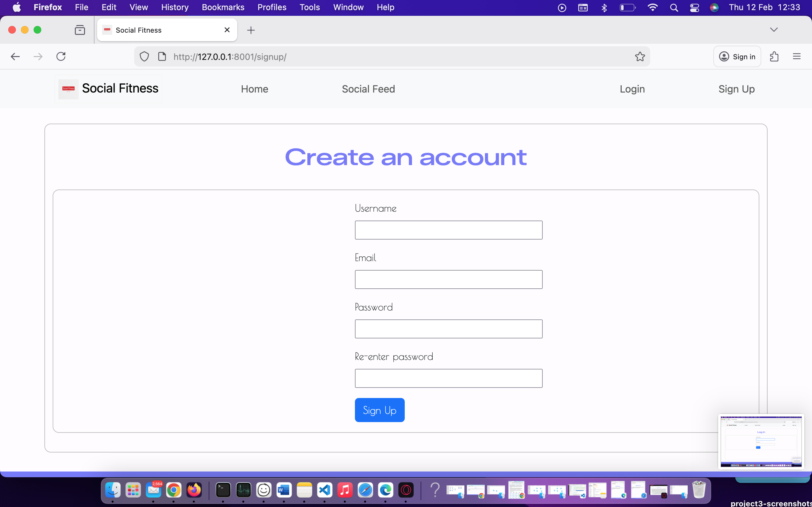This screenshot has width=812, height=507.
Task: Open the Firefox extensions puzzle icon
Action: [x=775, y=56]
